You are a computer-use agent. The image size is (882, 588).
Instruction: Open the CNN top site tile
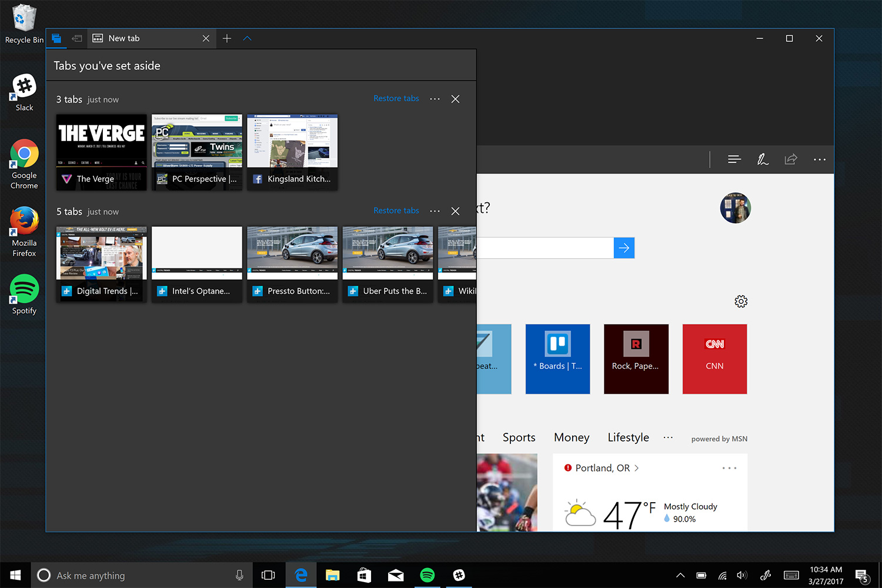pyautogui.click(x=714, y=359)
